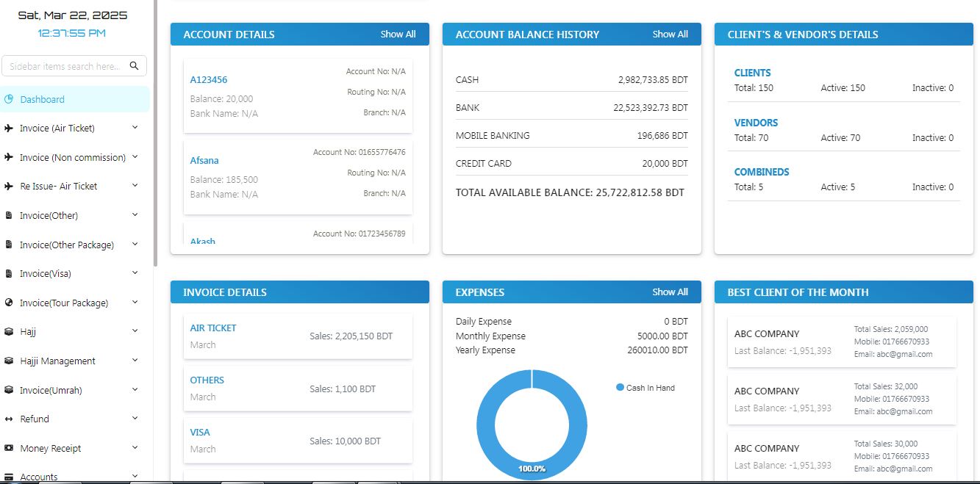Select ABC COMPANY card with Total Sales 2,059,000

[x=842, y=342]
